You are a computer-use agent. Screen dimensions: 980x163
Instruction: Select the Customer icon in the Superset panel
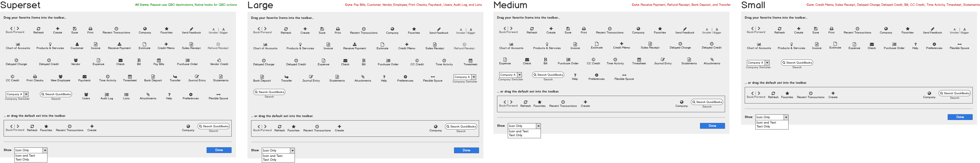click(x=77, y=44)
